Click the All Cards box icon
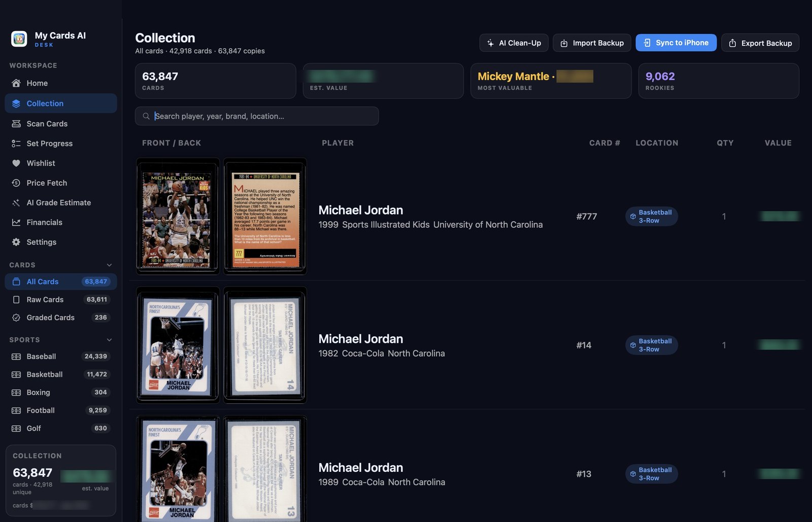 [x=16, y=282]
